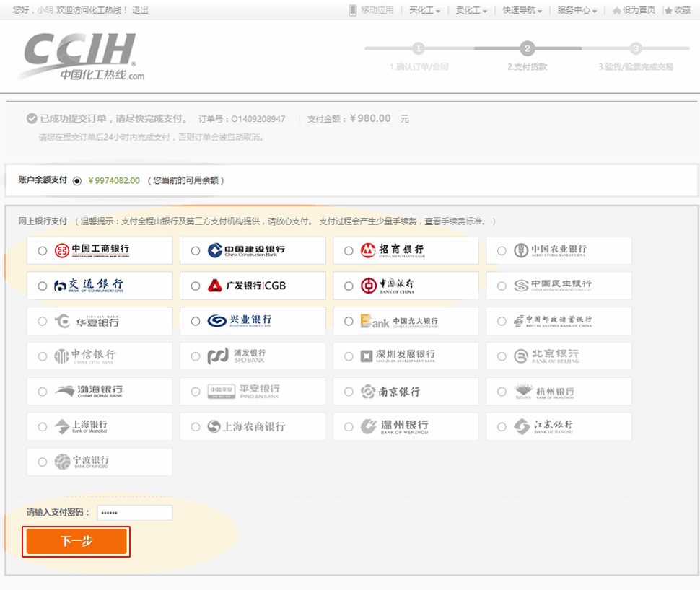Click the 退出 logout link
The height and width of the screenshot is (590, 700).
click(140, 10)
